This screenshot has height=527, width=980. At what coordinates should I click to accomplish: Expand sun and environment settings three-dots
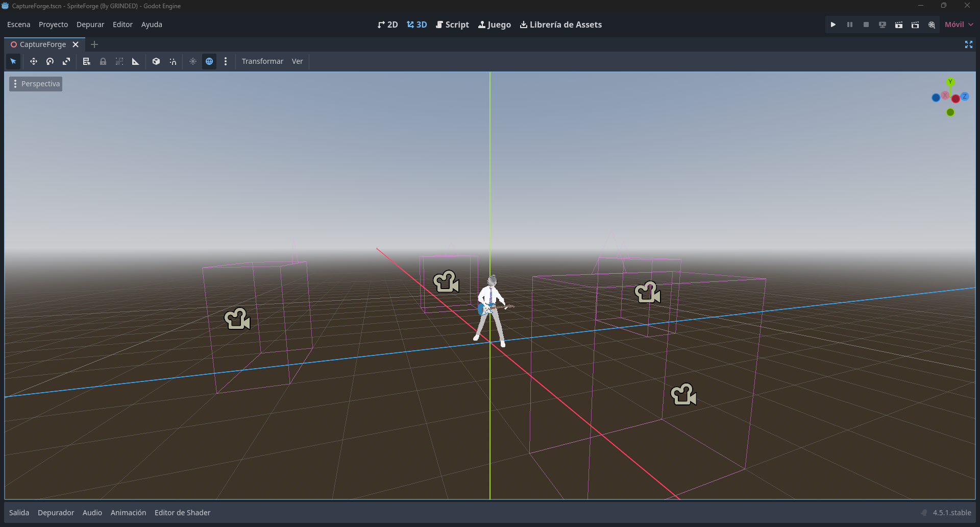coord(226,61)
